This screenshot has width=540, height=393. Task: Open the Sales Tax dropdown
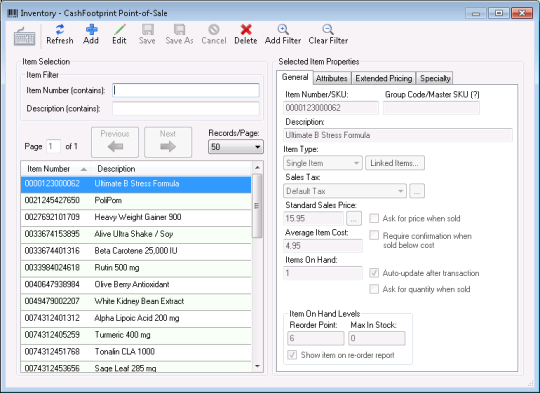click(345, 191)
